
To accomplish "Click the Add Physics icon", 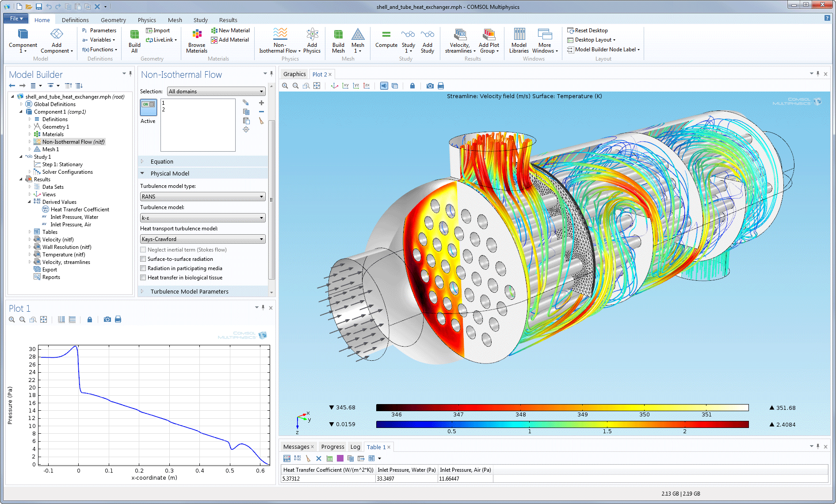I will [x=312, y=40].
